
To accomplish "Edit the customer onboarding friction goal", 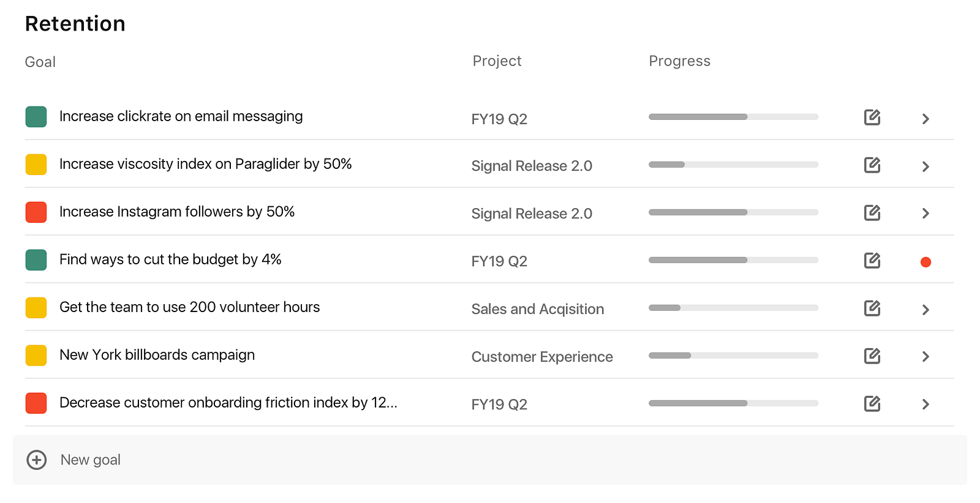I will [x=872, y=403].
